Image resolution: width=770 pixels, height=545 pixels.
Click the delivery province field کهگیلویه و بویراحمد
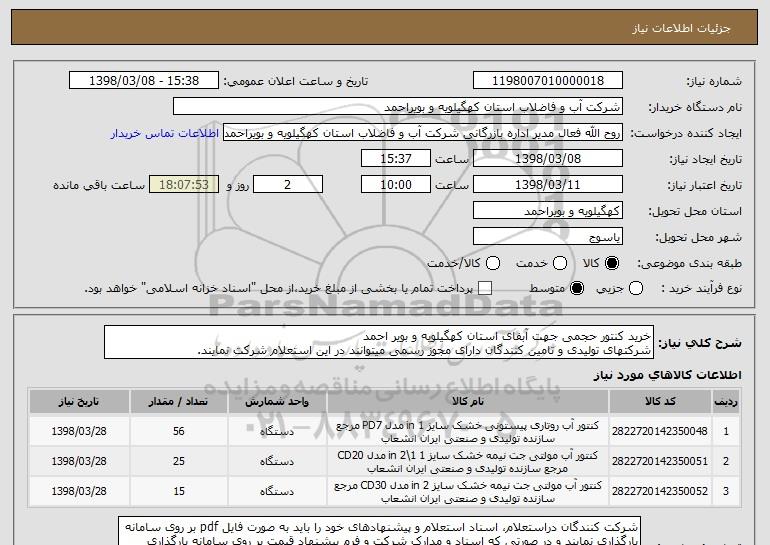click(548, 211)
